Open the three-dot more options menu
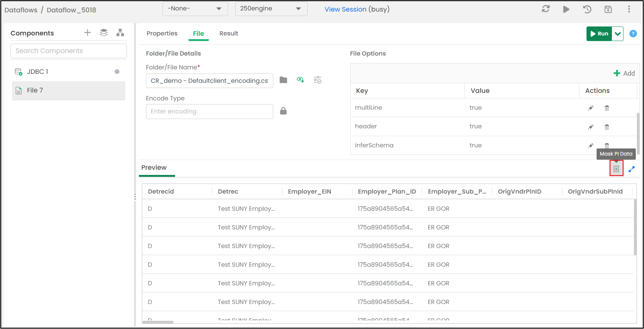 (629, 9)
